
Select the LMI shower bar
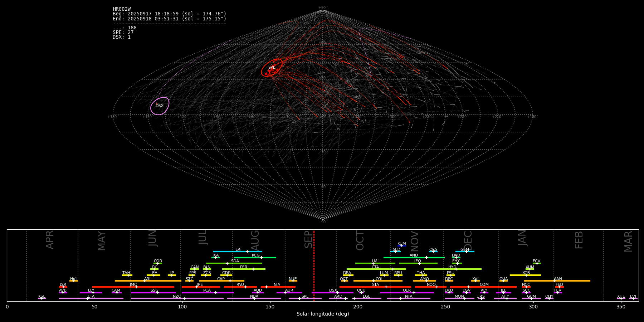coord(375,263)
